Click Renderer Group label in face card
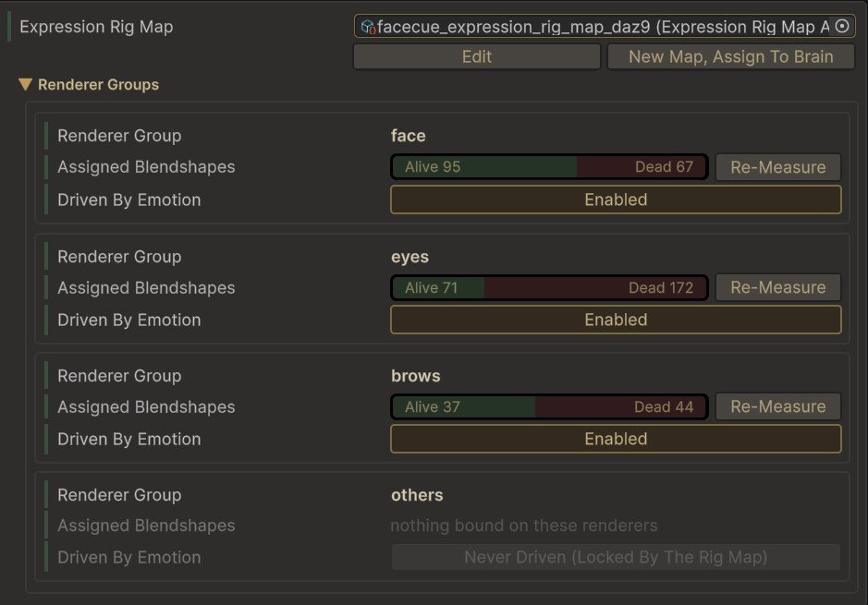The height and width of the screenshot is (605, 868). pyautogui.click(x=119, y=136)
